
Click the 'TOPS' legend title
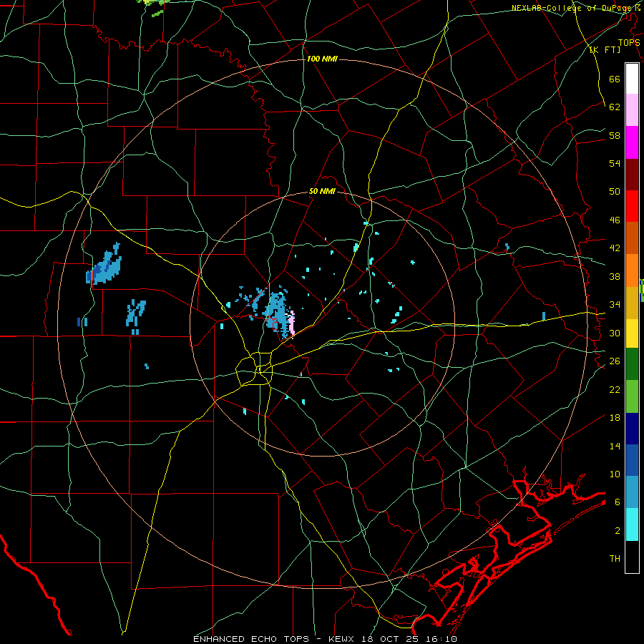629,42
